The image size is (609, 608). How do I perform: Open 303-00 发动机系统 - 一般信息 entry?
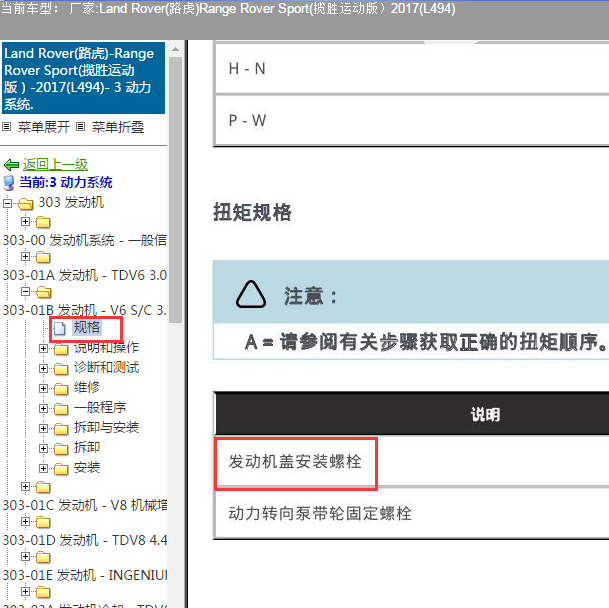[x=85, y=240]
